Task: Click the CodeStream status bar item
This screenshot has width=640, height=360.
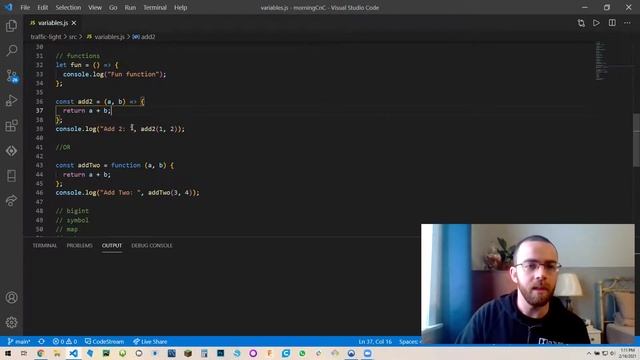Action: pyautogui.click(x=104, y=341)
